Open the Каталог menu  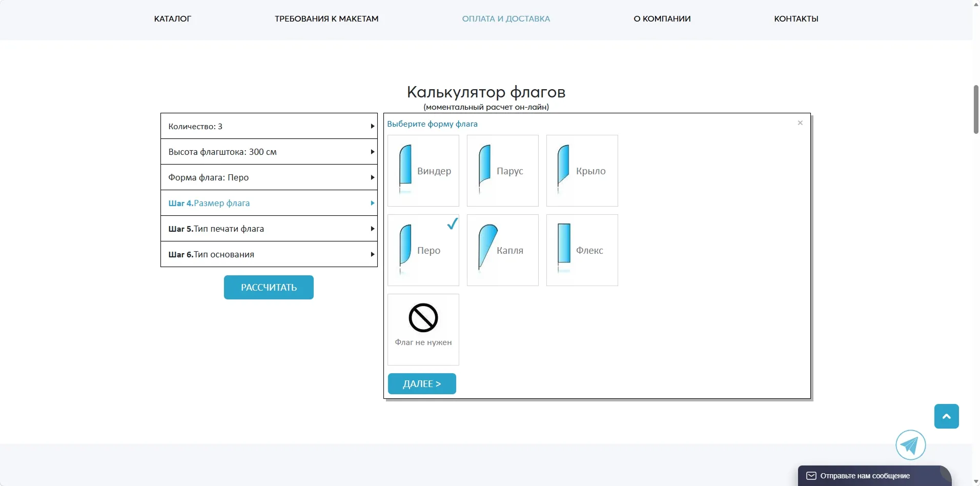[x=173, y=19]
